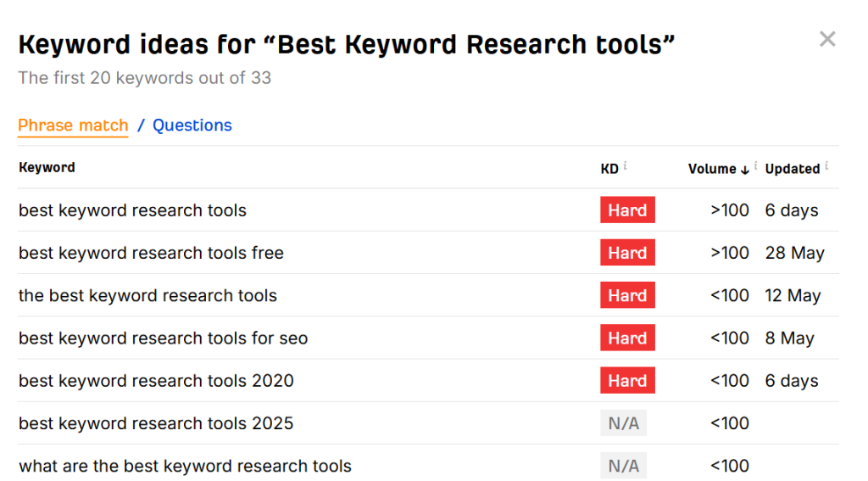Click the Keyword column header
868x481 pixels.
tap(47, 167)
